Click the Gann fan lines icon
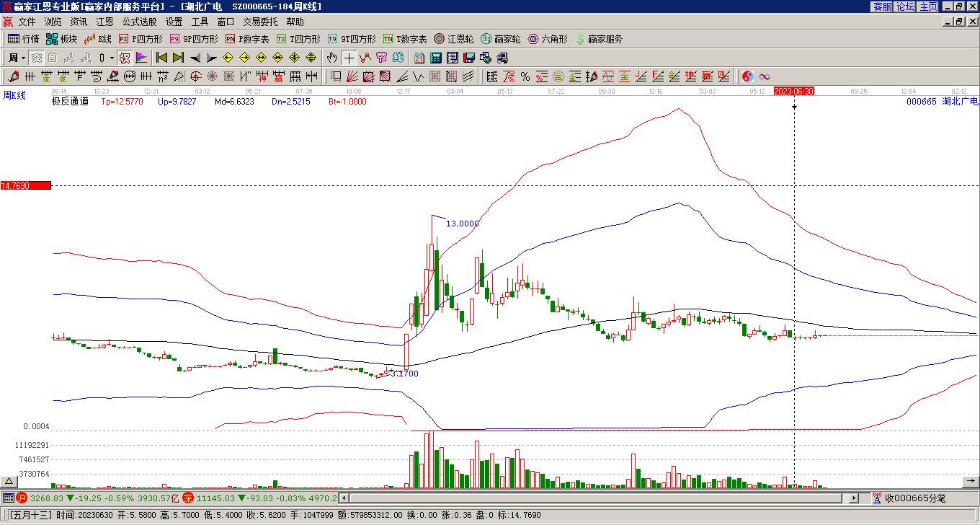The height and width of the screenshot is (525, 980). point(352,76)
